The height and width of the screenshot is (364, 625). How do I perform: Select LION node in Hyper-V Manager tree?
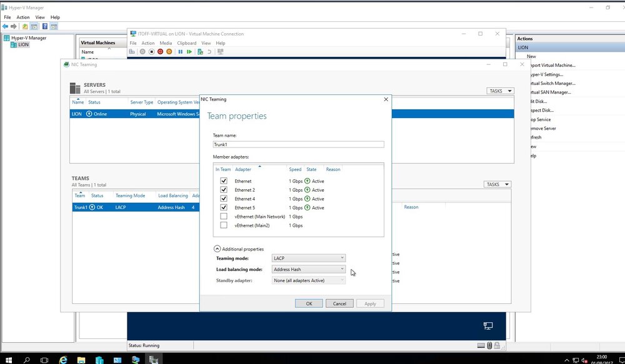[24, 44]
